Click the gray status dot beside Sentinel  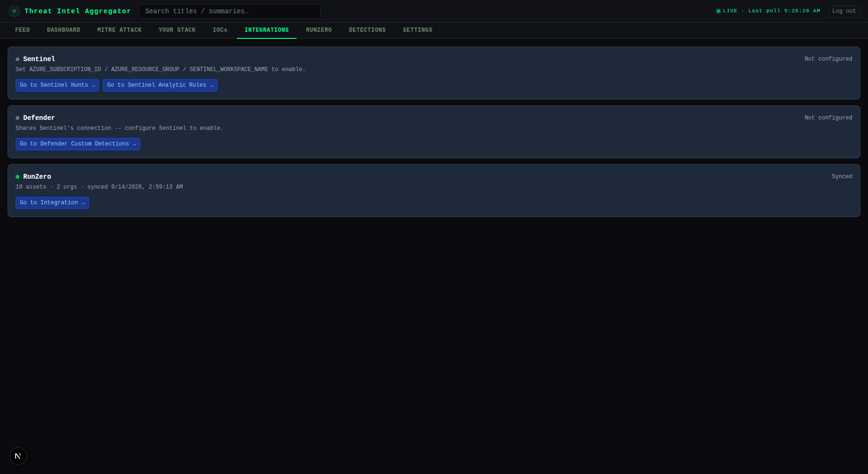pyautogui.click(x=18, y=59)
